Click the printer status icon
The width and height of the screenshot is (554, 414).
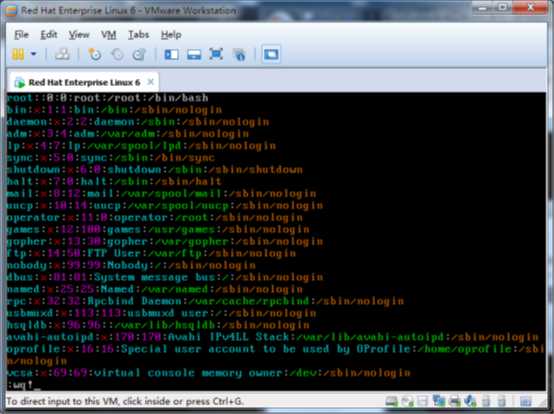(x=454, y=401)
